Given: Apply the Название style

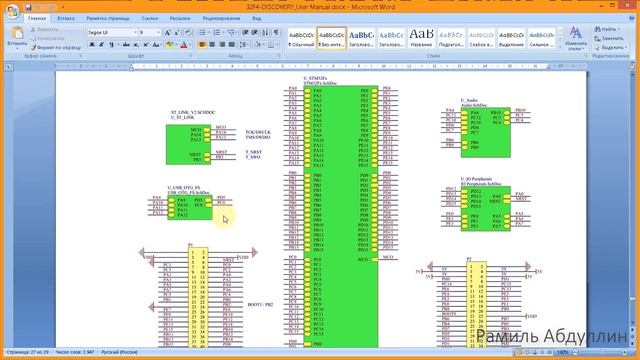Looking at the screenshot, I should 421,39.
